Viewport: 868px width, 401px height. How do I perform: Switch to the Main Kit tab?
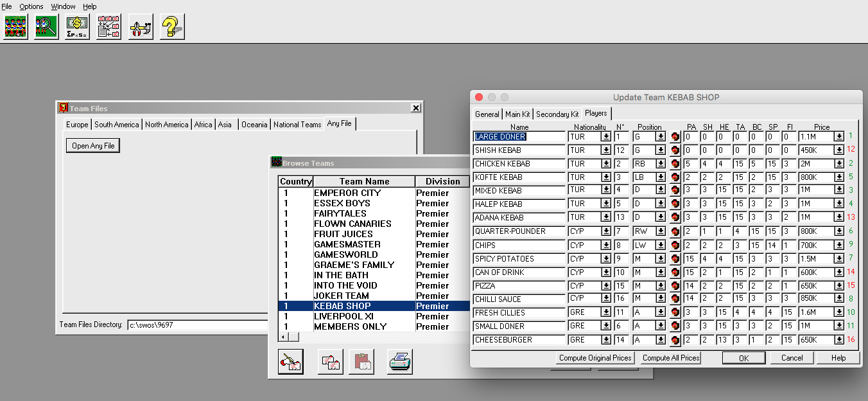(x=517, y=114)
